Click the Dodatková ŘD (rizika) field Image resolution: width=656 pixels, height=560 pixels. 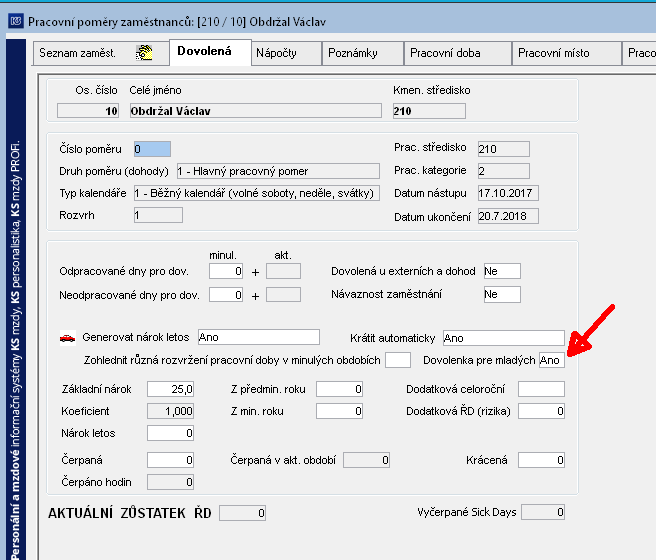coord(541,411)
